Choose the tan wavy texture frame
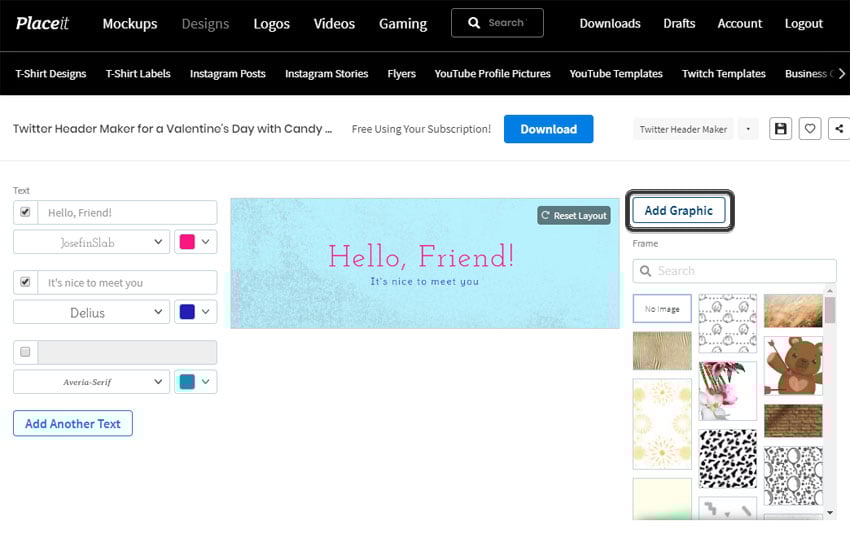Screen dimensions: 850x534 point(662,351)
